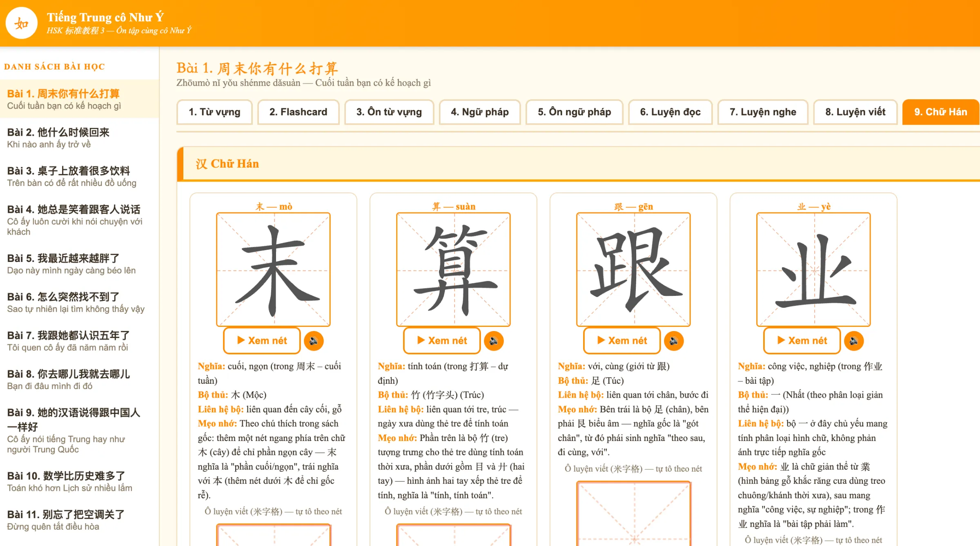Image resolution: width=980 pixels, height=546 pixels.
Task: Open the 5. Ôn ngữ pháp tab
Action: [575, 112]
